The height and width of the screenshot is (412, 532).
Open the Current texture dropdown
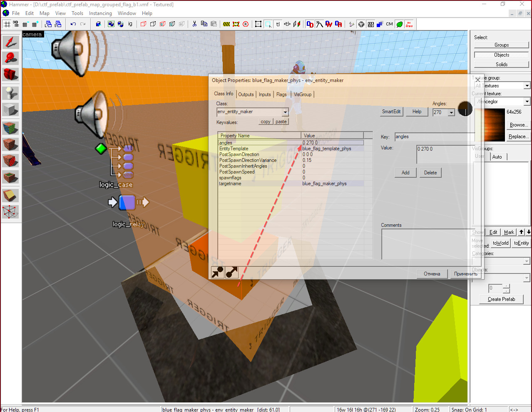527,102
